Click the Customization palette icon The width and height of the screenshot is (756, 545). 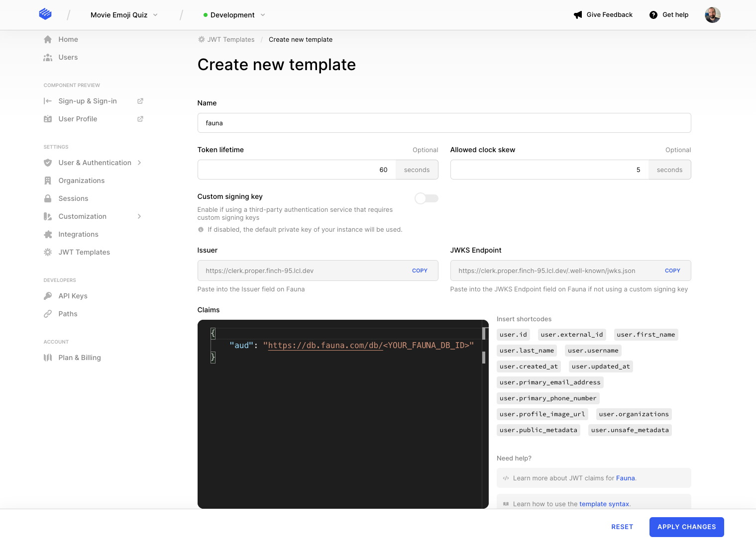48,216
